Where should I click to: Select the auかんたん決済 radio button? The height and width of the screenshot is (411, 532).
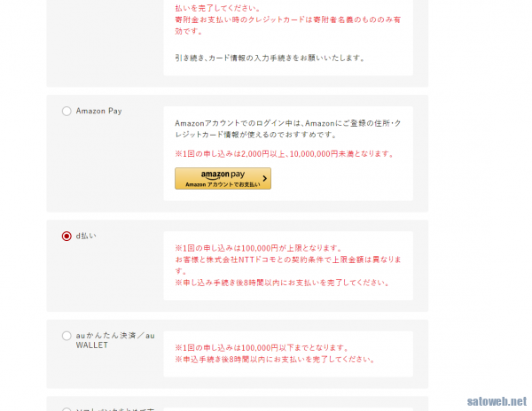pyautogui.click(x=66, y=336)
